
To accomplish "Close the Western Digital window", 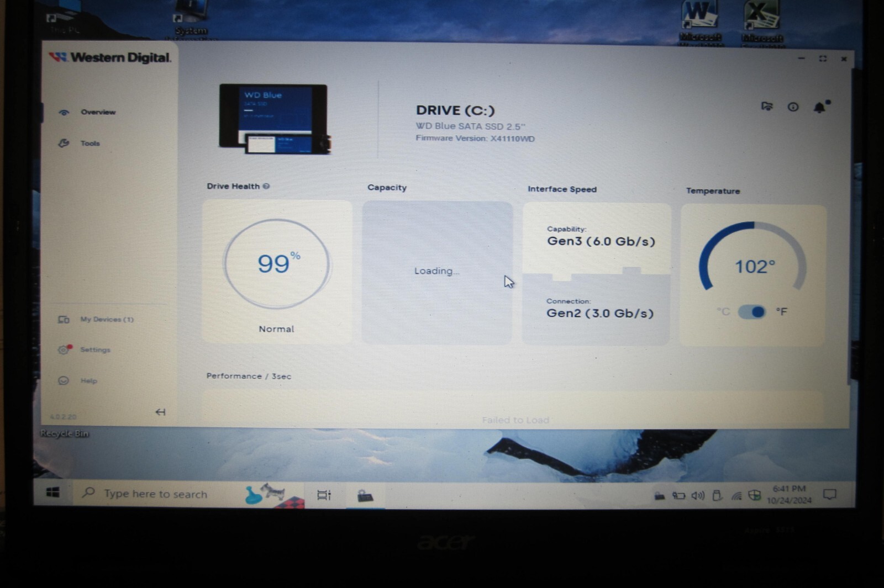I will tap(844, 59).
